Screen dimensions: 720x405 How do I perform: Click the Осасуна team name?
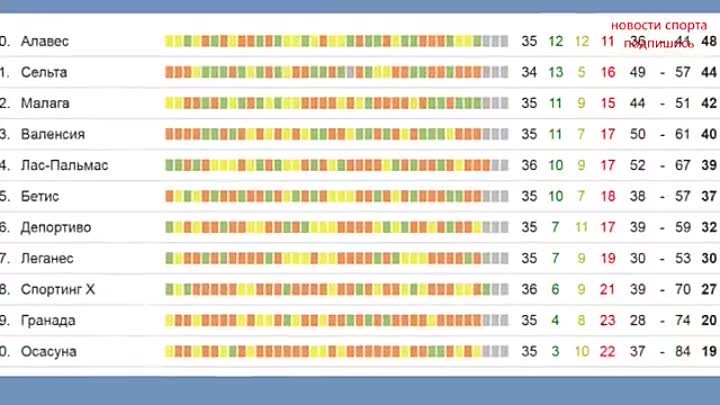[x=48, y=351]
